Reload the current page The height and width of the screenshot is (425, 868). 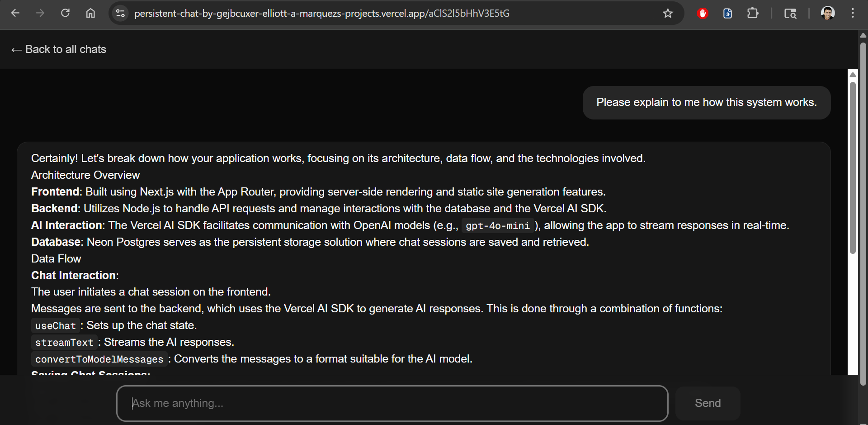pos(66,13)
